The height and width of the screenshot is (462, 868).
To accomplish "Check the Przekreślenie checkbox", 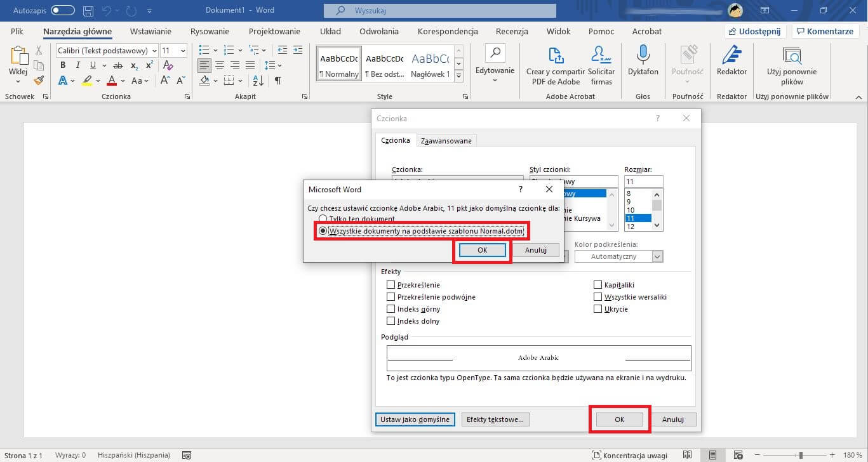I will click(391, 285).
